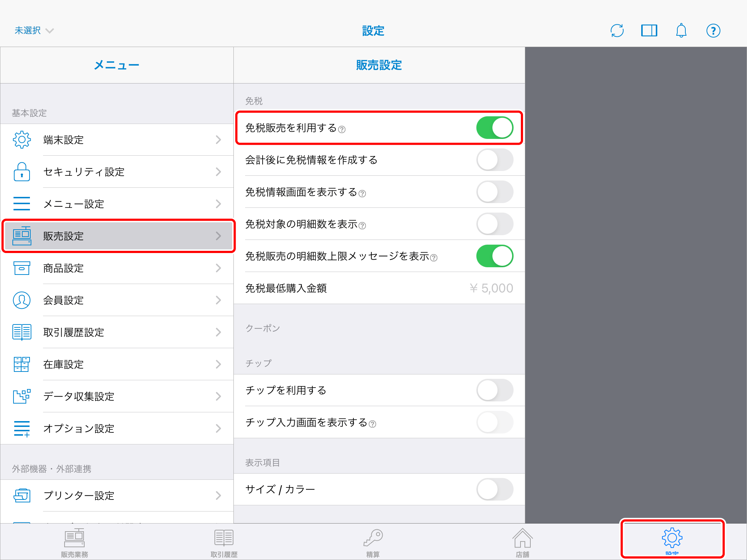The height and width of the screenshot is (560, 747).
Task: Edit 免税最低購入金額 value ¥ 5,000
Action: [491, 288]
